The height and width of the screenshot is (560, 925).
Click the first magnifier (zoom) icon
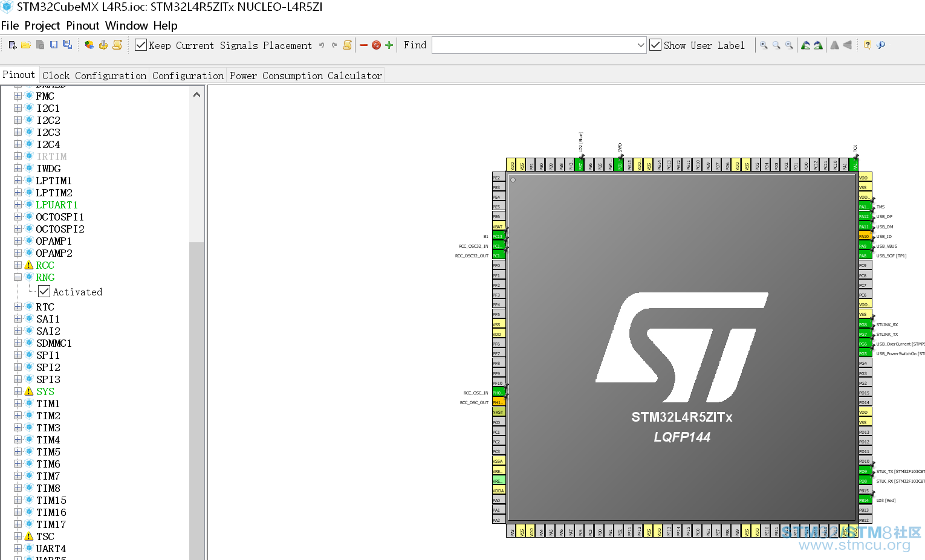[764, 45]
